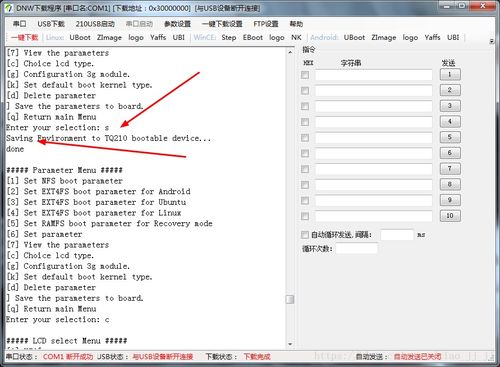Click the red 一键下载 toolbar button
500x367 pixels.
point(25,37)
